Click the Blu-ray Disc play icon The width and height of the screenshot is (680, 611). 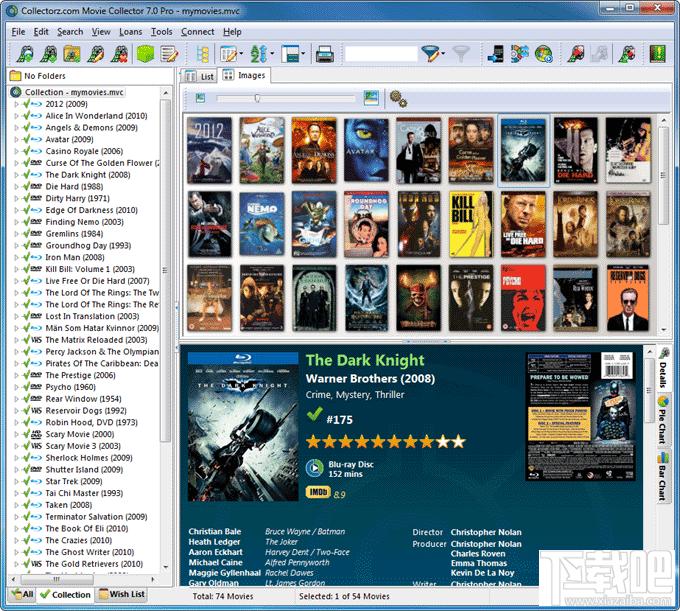pyautogui.click(x=315, y=468)
